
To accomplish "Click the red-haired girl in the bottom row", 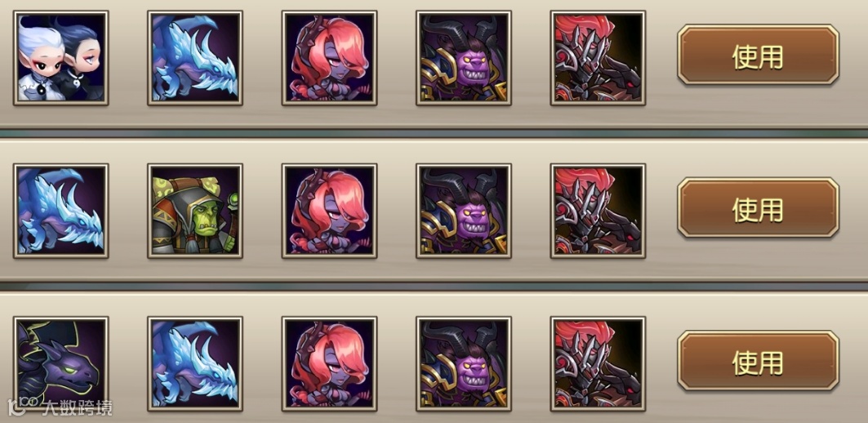I will (x=329, y=363).
